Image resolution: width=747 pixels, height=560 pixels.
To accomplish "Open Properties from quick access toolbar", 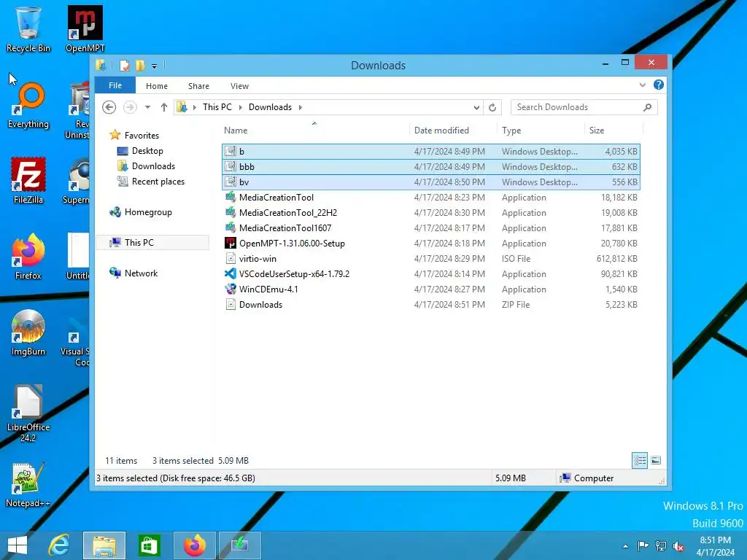I will [x=124, y=65].
